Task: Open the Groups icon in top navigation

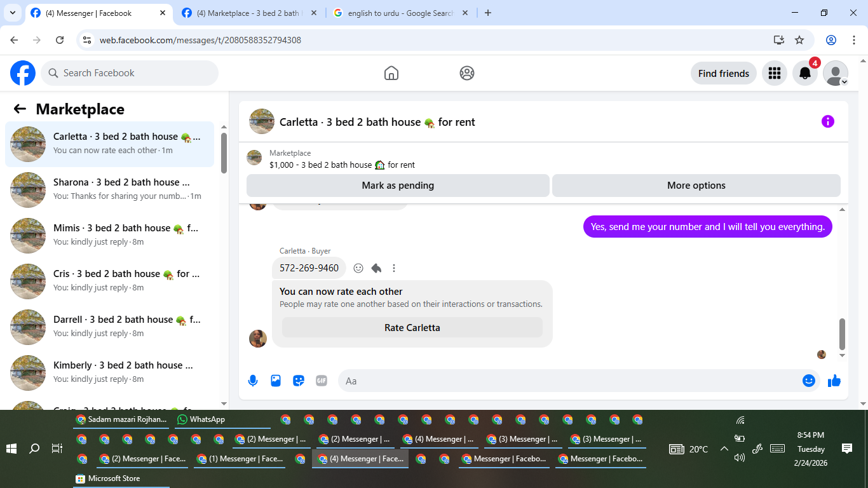Action: coord(467,73)
